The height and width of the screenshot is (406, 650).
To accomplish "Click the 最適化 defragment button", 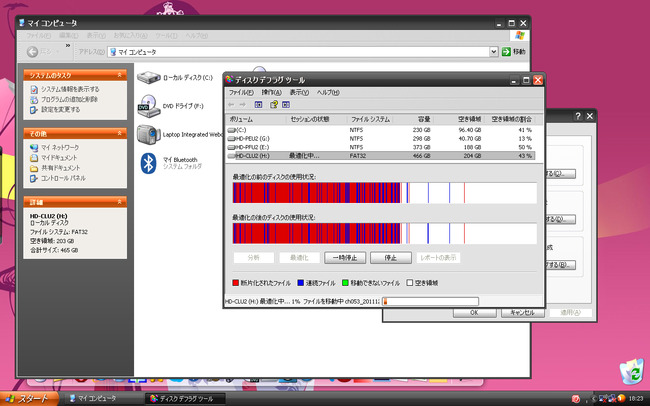I will (299, 258).
